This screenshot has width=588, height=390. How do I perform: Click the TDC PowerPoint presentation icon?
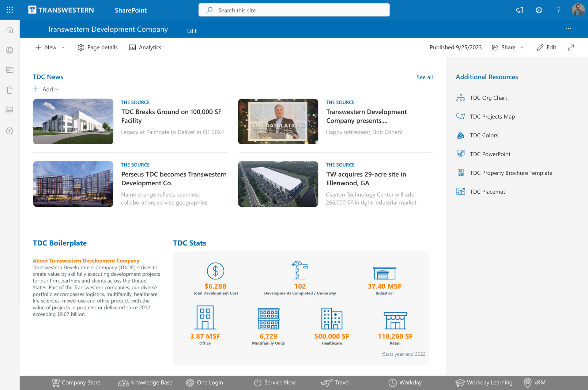461,154
